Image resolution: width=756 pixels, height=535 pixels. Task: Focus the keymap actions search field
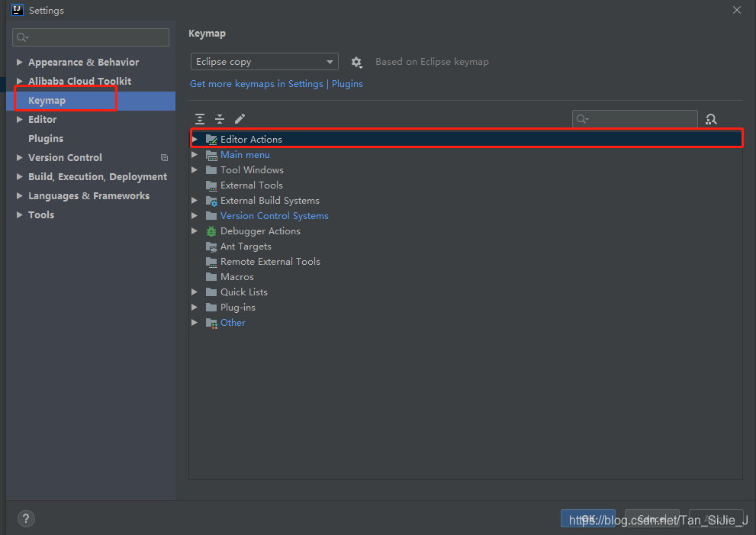635,119
